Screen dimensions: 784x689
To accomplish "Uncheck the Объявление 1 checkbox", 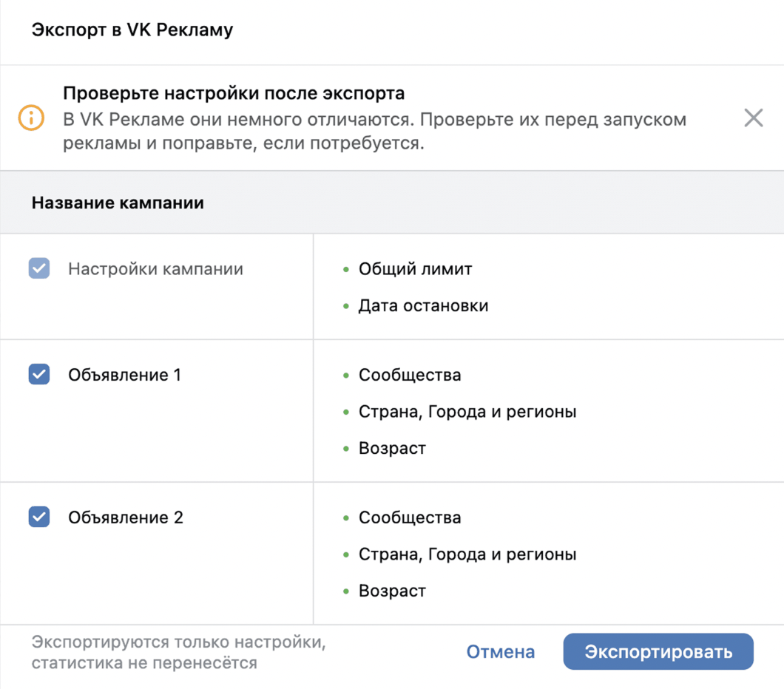I will (x=38, y=375).
